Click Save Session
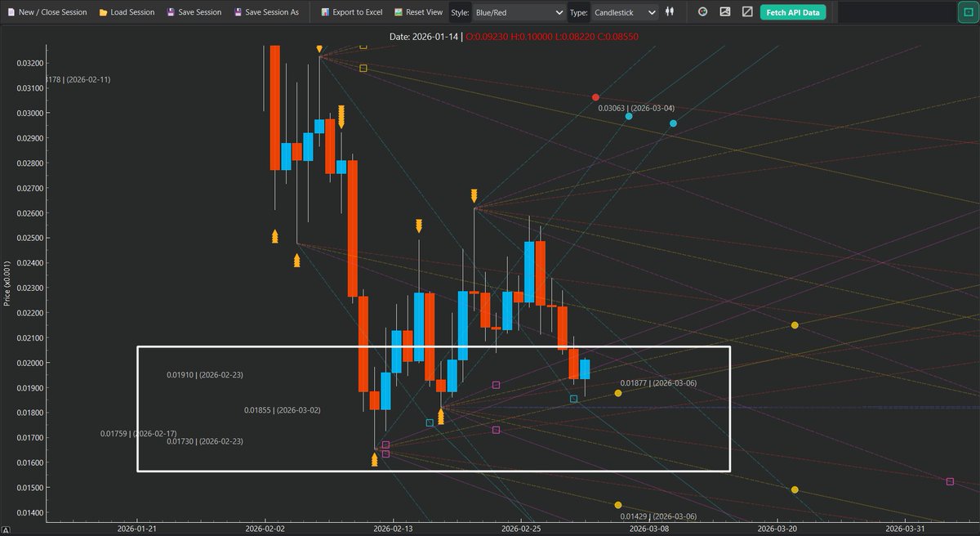 (x=194, y=12)
